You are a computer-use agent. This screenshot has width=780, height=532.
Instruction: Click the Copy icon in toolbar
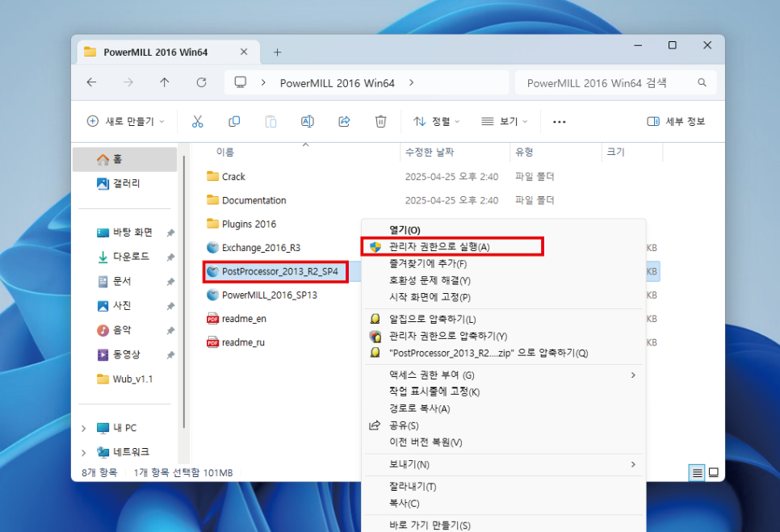point(234,121)
